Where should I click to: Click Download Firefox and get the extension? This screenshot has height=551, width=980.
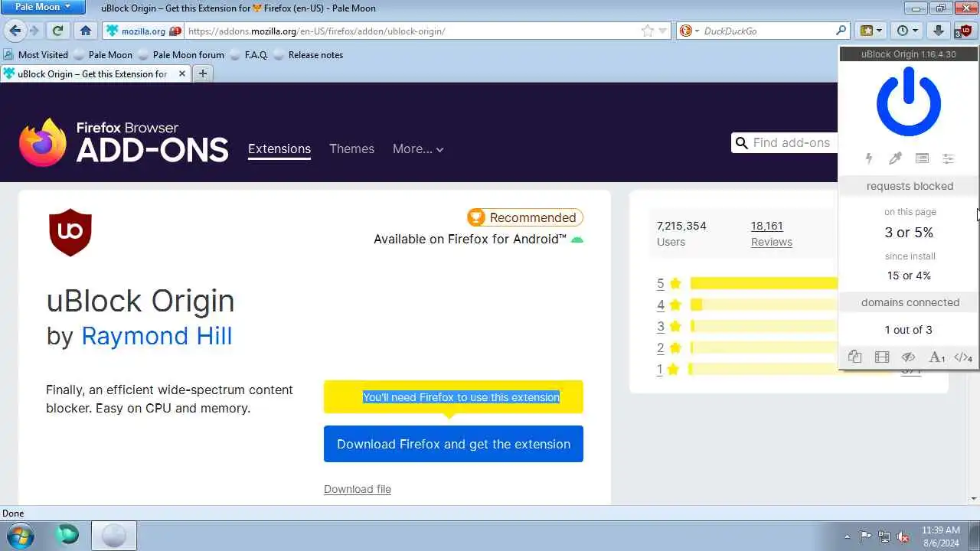(453, 444)
